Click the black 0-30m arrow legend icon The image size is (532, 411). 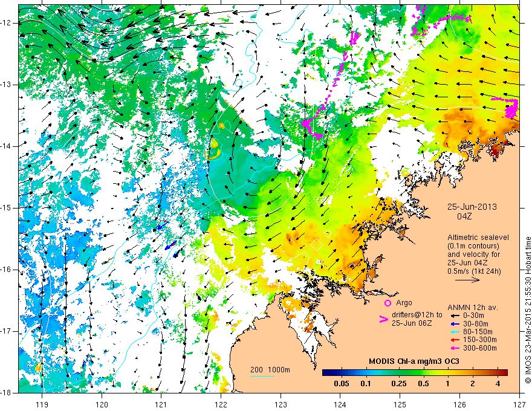pyautogui.click(x=455, y=316)
